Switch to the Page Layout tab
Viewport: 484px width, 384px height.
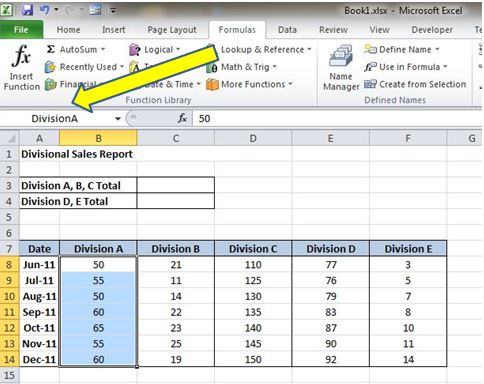[172, 30]
